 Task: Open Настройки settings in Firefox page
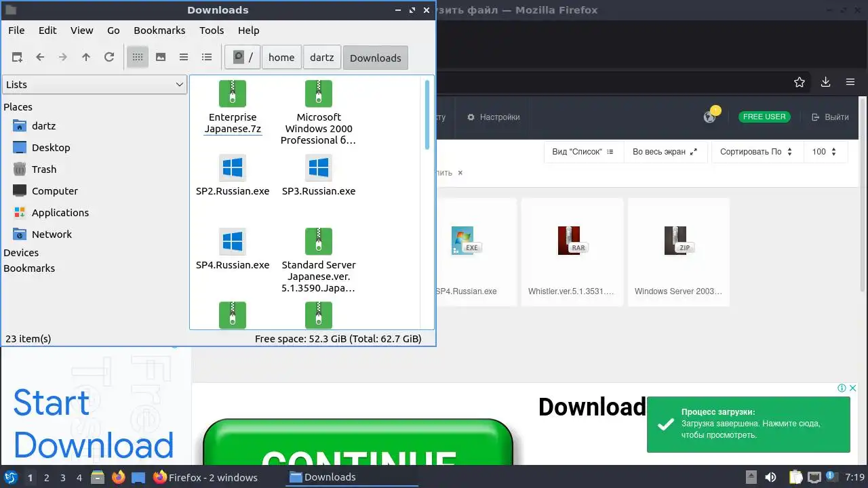point(494,117)
